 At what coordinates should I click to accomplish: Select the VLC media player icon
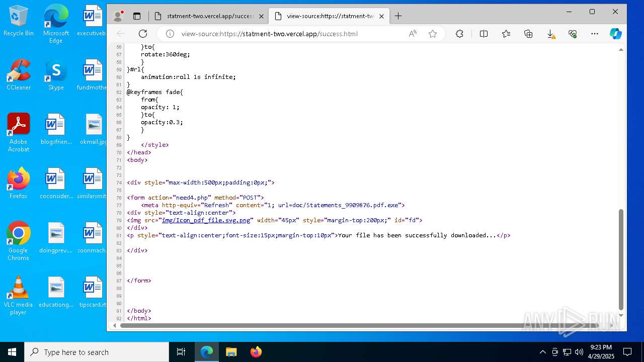[19, 296]
